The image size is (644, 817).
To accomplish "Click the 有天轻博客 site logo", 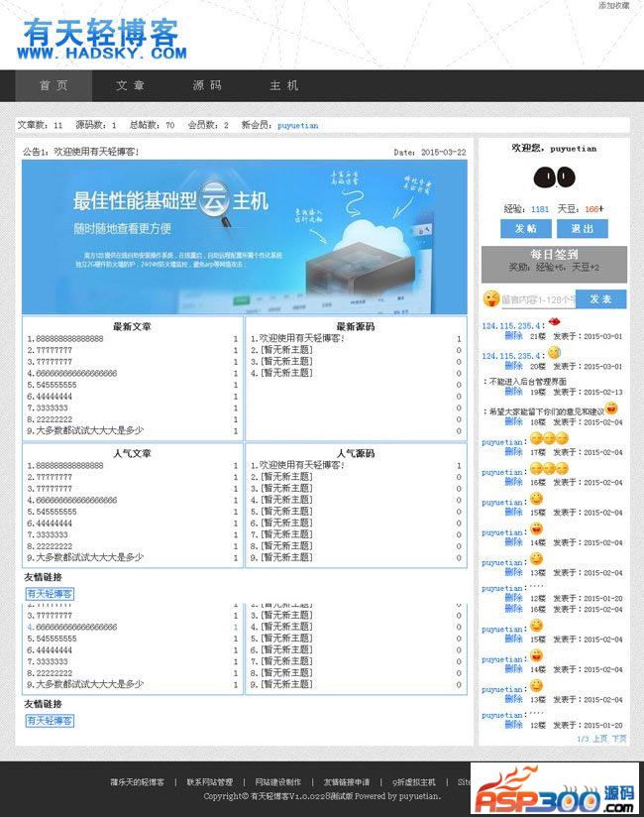I will pyautogui.click(x=103, y=39).
